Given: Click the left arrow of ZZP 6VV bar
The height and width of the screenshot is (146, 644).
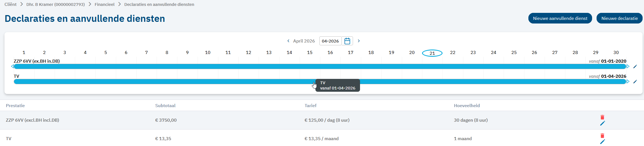Looking at the screenshot, I should (x=12, y=66).
